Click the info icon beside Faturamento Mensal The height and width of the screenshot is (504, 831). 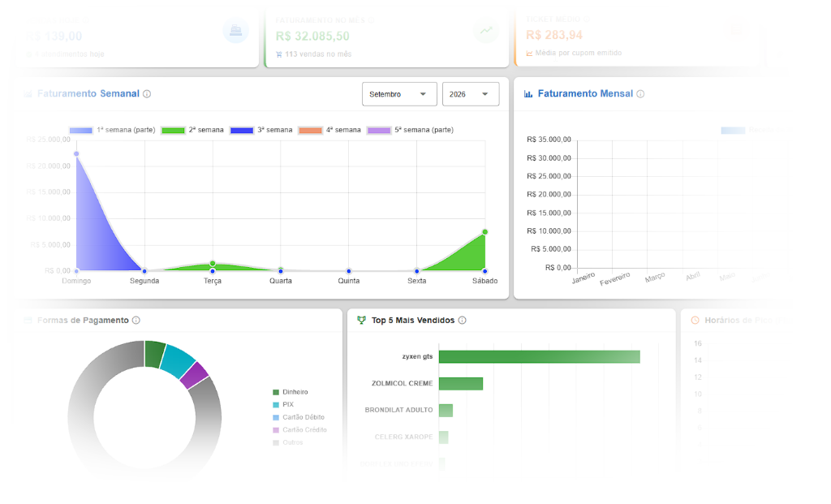(x=640, y=94)
